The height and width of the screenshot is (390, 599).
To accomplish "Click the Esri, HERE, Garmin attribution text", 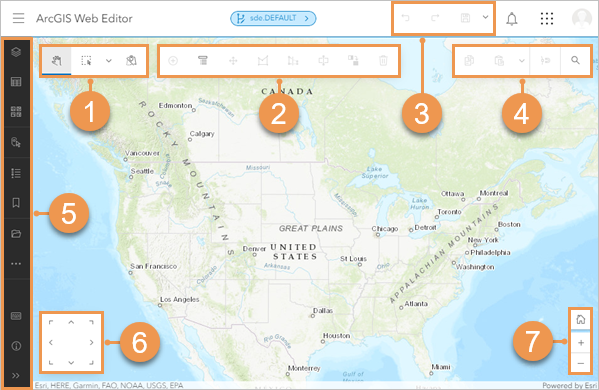I will pos(108,385).
